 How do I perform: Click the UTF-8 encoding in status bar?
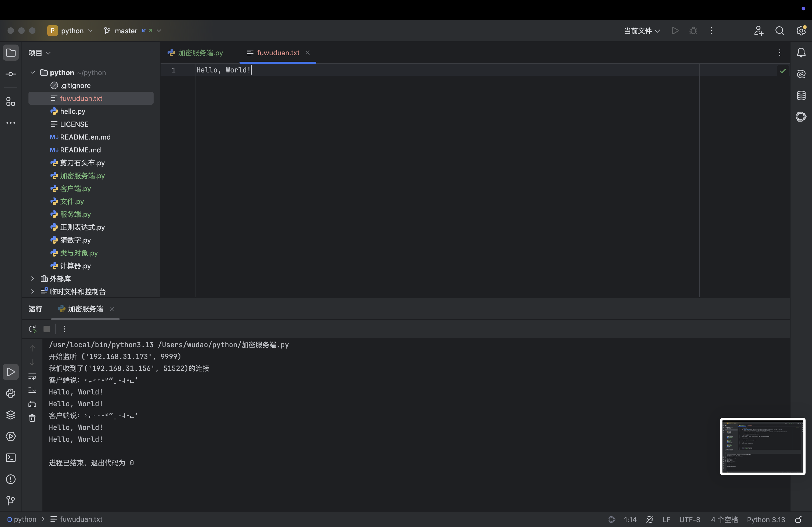(x=690, y=519)
